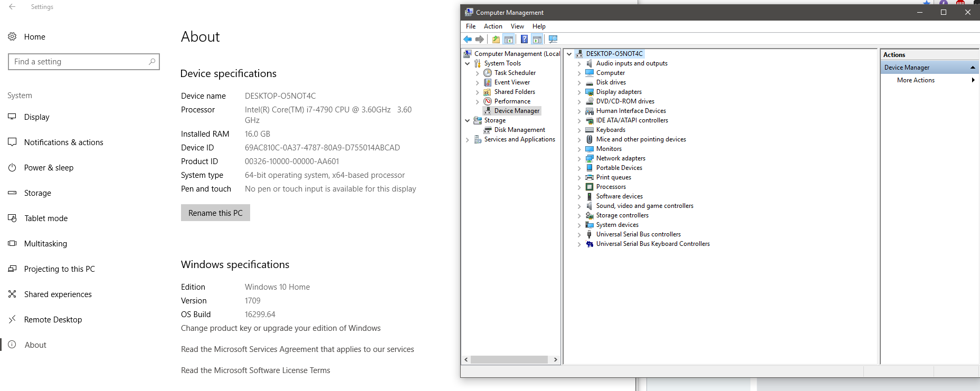This screenshot has height=391, width=980.
Task: Click the Settings back arrow
Action: [x=12, y=7]
